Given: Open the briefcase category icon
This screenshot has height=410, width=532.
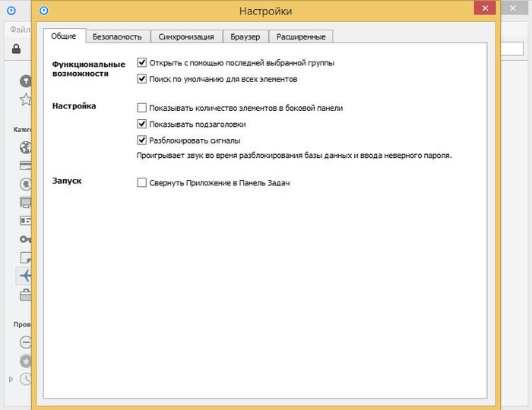Looking at the screenshot, I should (25, 295).
